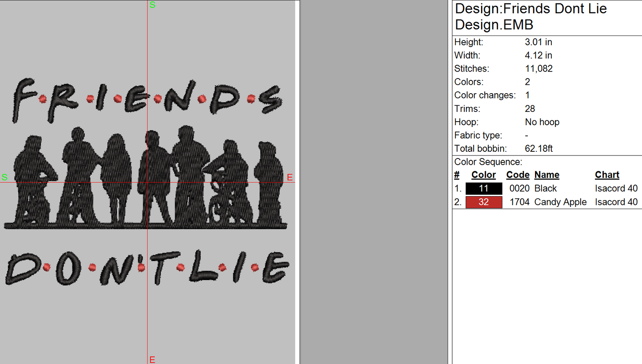
Task: Select the Black thread name
Action: (545, 189)
